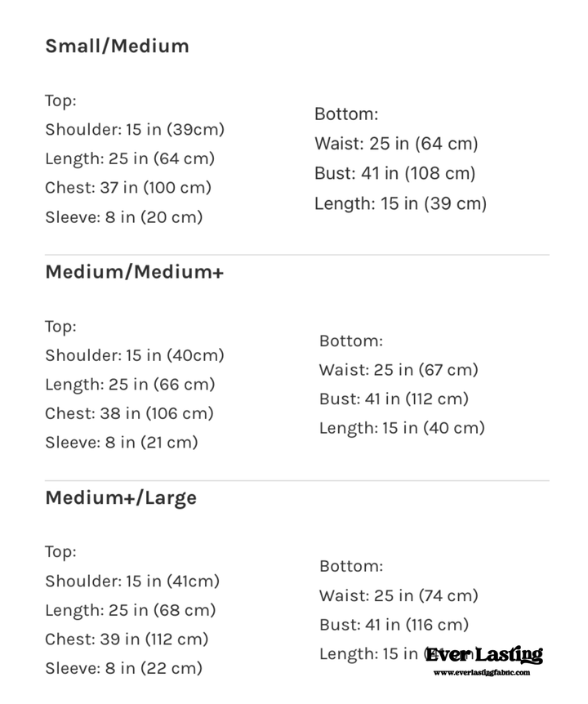
Task: Select Bust: 41 in (108 cm) line
Action: (394, 173)
